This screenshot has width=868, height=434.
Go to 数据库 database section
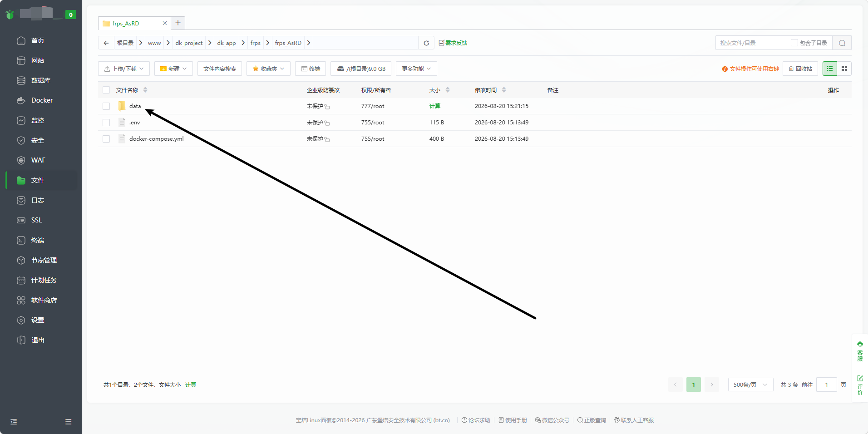click(41, 80)
